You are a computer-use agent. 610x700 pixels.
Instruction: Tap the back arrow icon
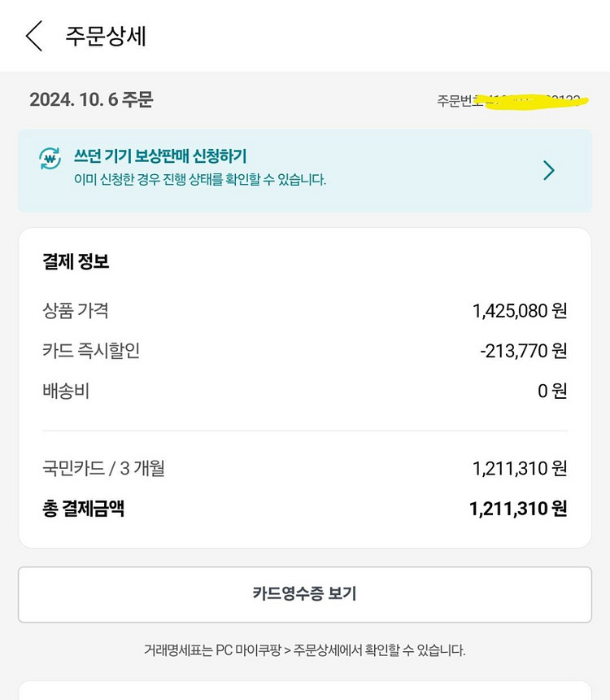pos(33,37)
